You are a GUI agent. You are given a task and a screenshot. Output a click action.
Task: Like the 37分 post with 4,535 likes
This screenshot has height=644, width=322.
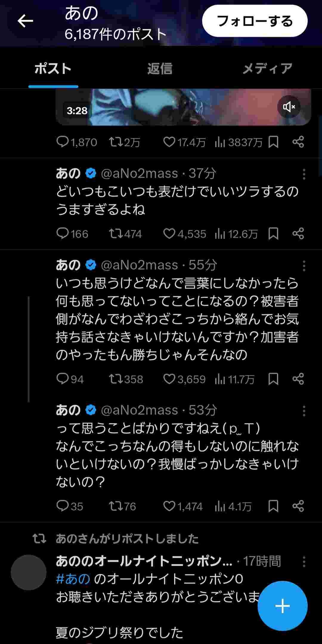(169, 234)
